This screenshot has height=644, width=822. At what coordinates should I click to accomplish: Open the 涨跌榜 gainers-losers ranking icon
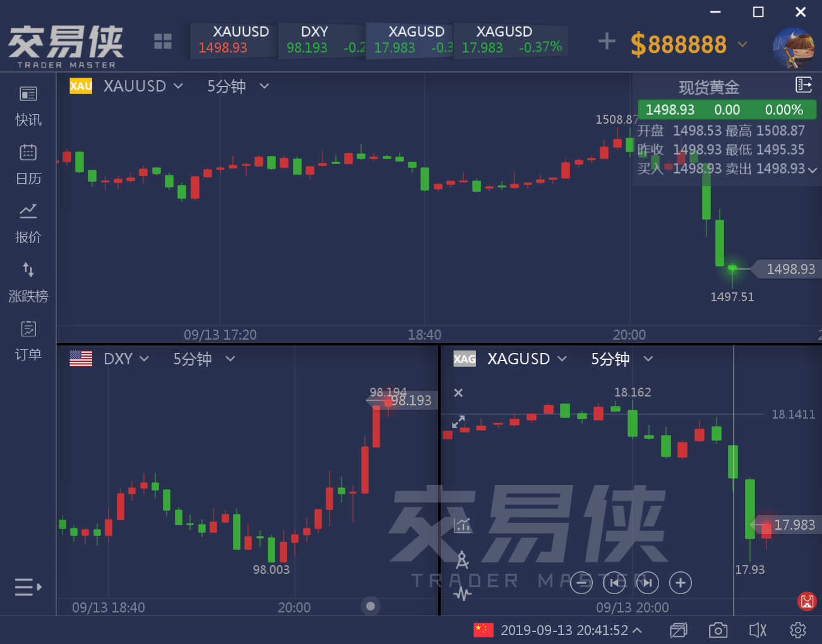coord(28,282)
